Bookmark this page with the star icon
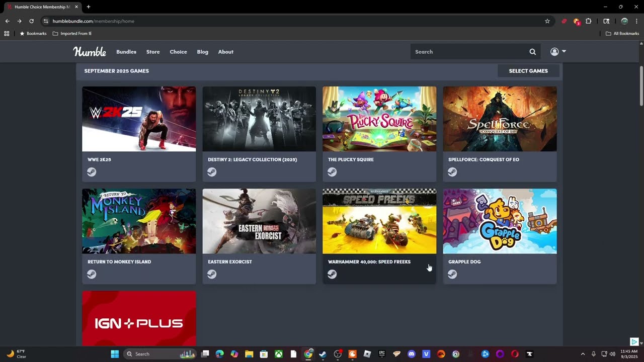The image size is (644, 362). [x=547, y=21]
